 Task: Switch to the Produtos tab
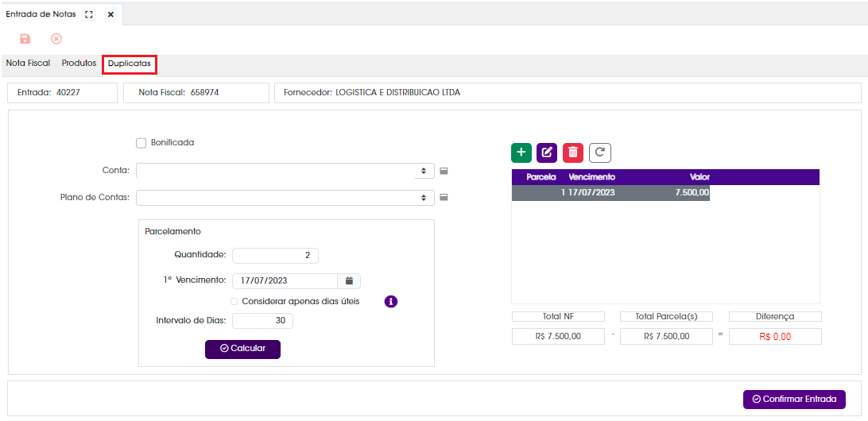click(x=79, y=64)
